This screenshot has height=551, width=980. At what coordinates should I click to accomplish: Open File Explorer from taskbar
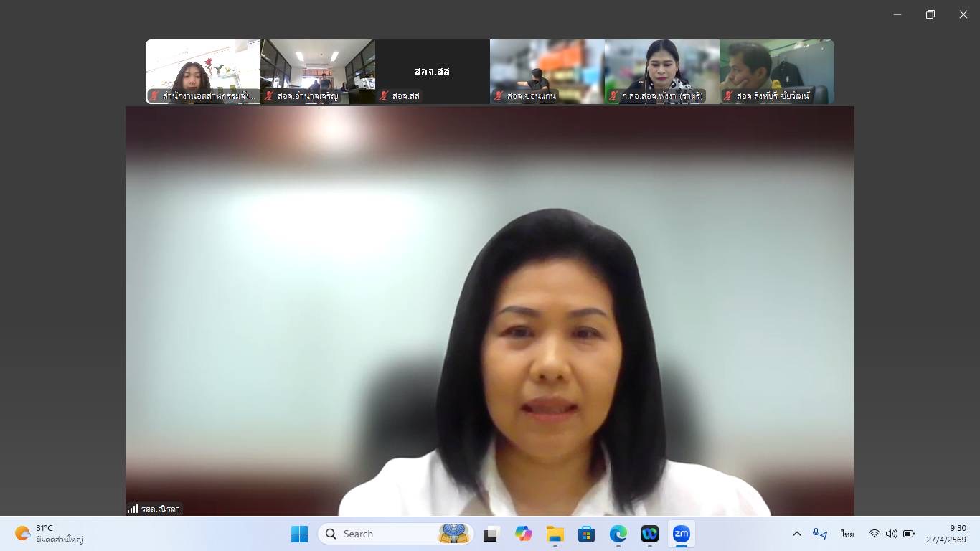(555, 534)
